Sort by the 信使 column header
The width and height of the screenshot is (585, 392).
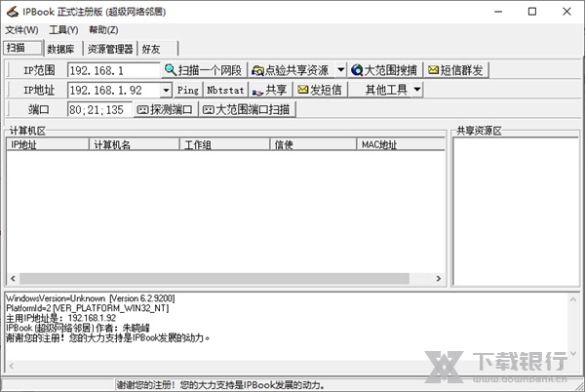pos(313,144)
